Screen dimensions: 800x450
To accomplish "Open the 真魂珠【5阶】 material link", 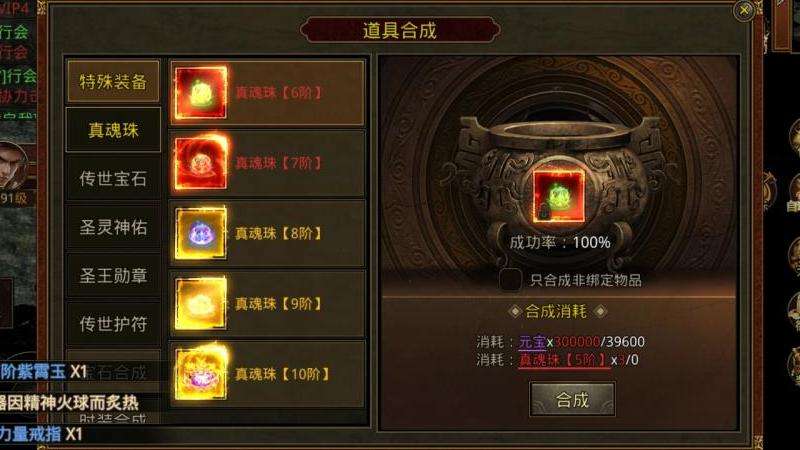I will [564, 360].
